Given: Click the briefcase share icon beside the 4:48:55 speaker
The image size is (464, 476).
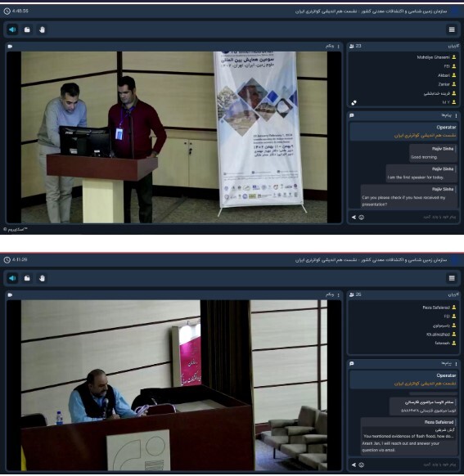Looking at the screenshot, I should 27,29.
